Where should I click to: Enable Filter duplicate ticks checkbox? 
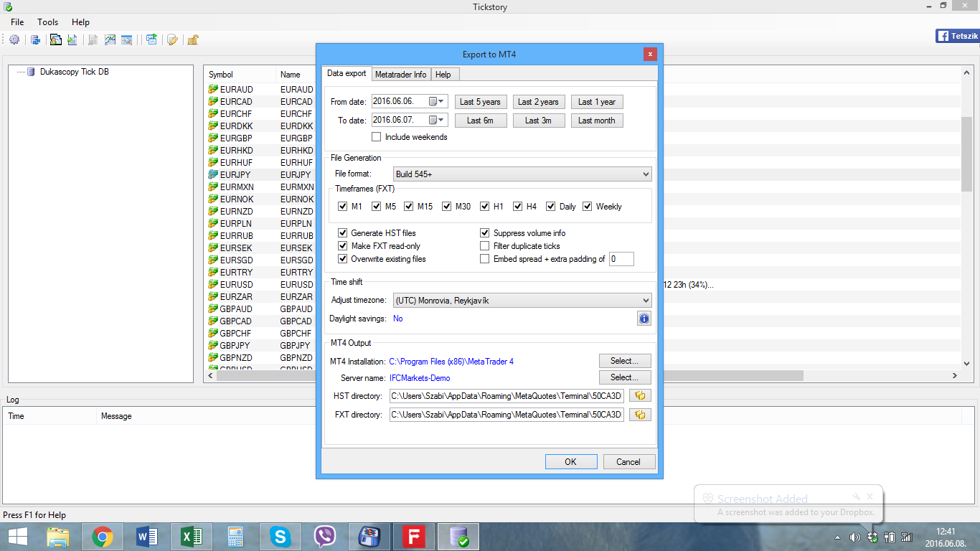tap(485, 246)
